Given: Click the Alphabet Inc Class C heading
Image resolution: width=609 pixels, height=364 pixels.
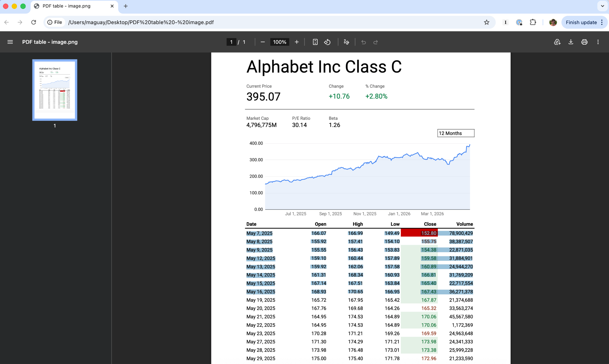Looking at the screenshot, I should click(x=324, y=67).
